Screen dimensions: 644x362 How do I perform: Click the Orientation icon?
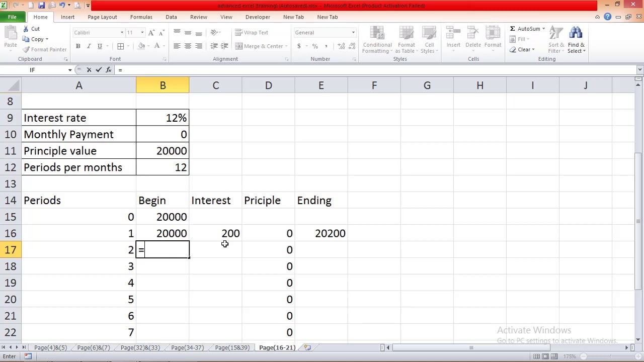pos(214,33)
